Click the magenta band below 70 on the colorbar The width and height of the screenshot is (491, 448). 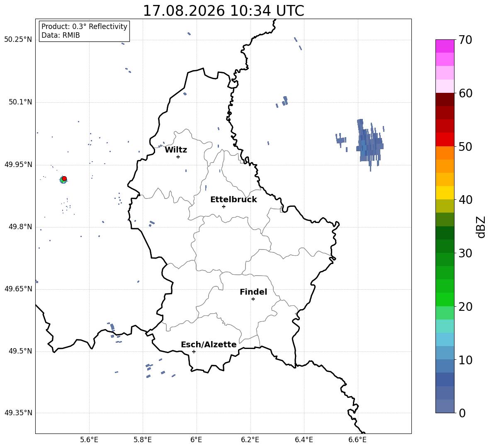click(445, 46)
